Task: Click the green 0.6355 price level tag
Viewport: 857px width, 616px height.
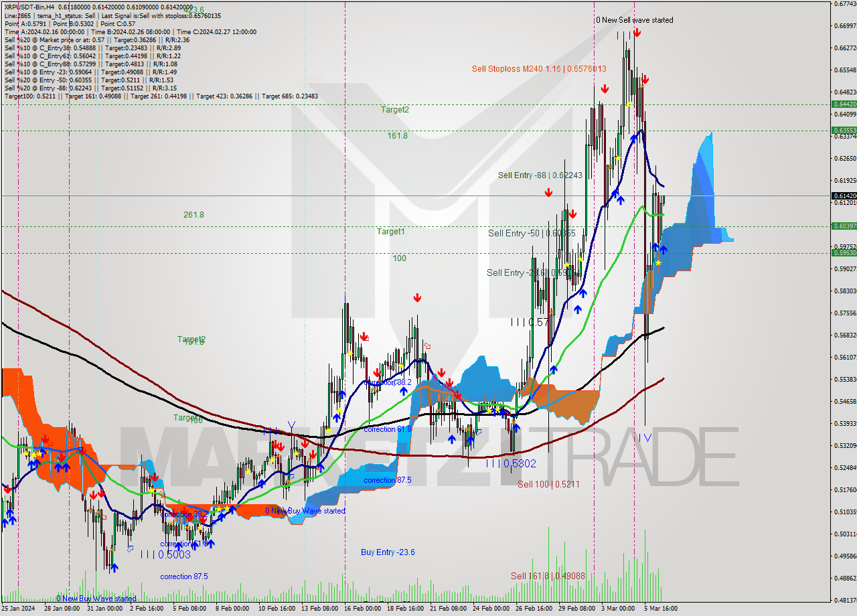Action: pyautogui.click(x=844, y=130)
